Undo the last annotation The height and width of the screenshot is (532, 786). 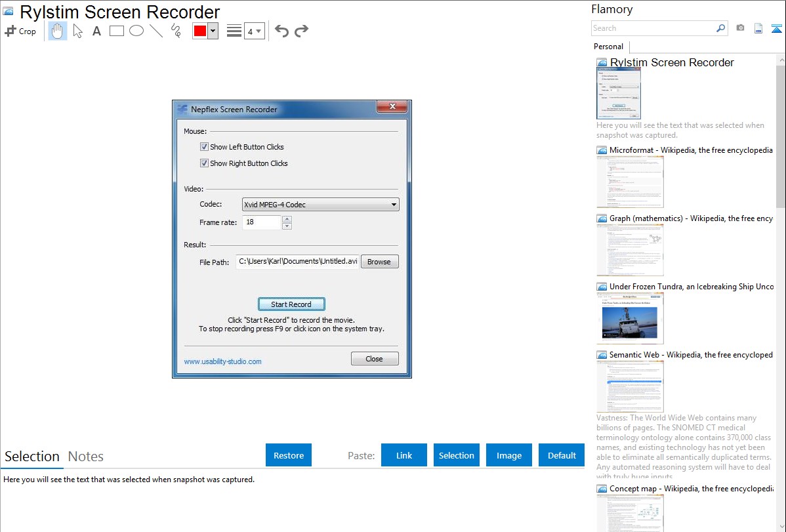click(x=281, y=31)
